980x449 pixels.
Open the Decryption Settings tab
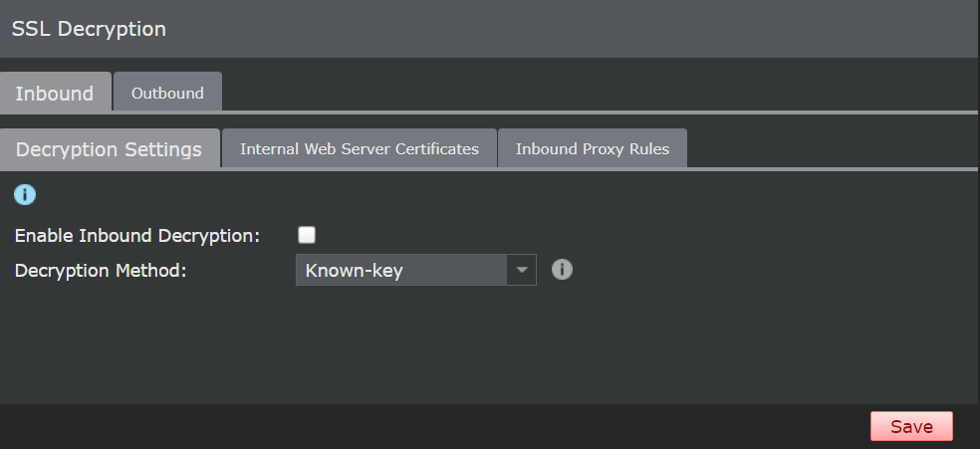tap(110, 149)
